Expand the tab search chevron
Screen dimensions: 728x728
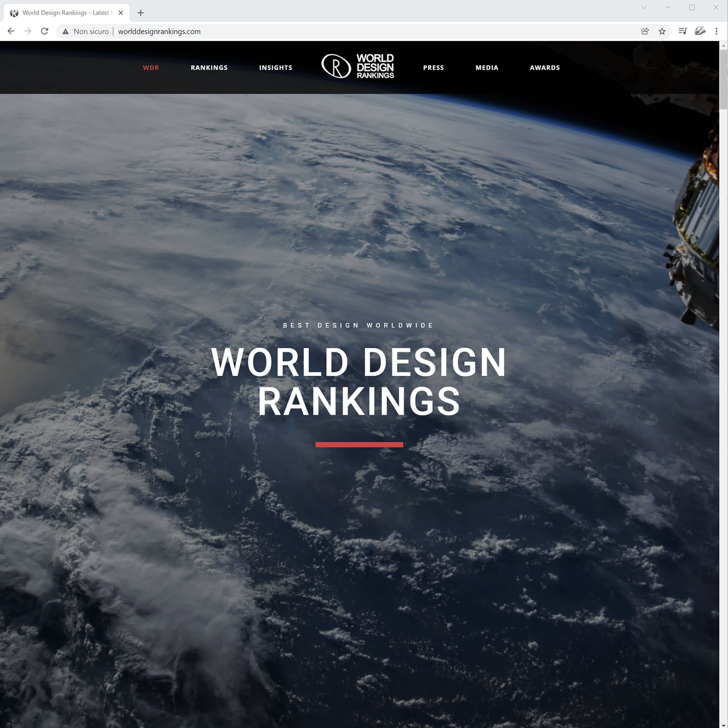[644, 7]
